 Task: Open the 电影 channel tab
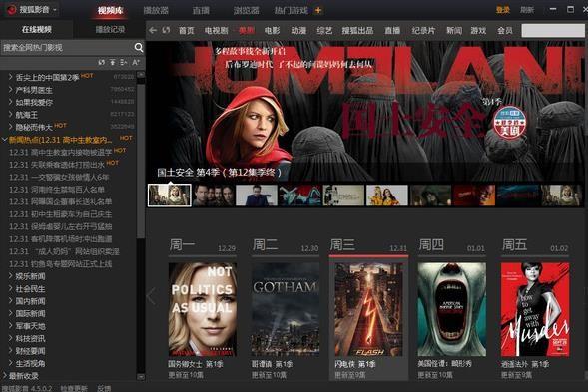tap(272, 30)
